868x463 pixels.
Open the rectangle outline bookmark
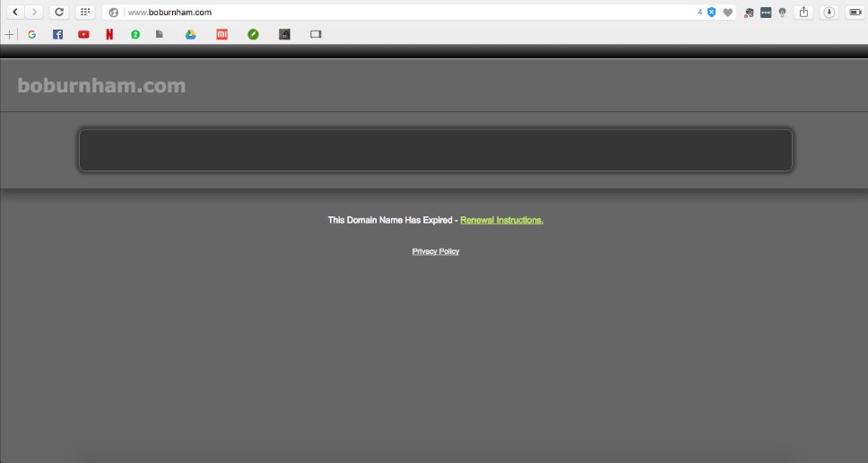316,34
